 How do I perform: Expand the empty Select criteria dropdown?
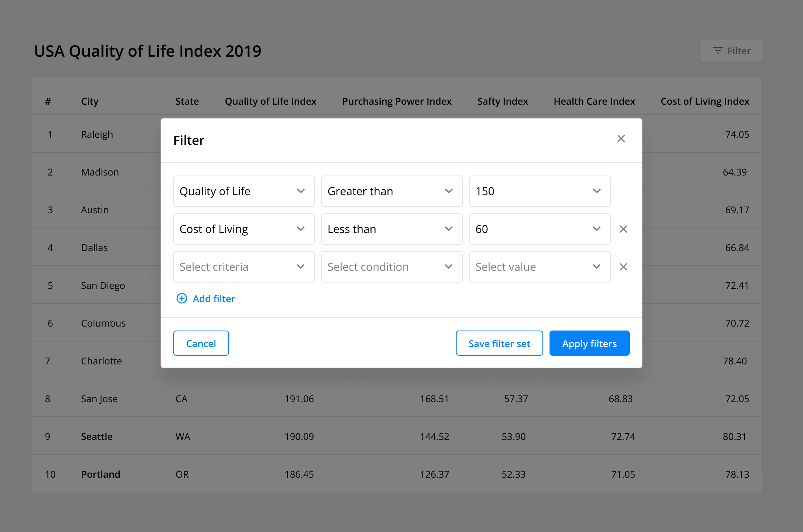pos(244,267)
